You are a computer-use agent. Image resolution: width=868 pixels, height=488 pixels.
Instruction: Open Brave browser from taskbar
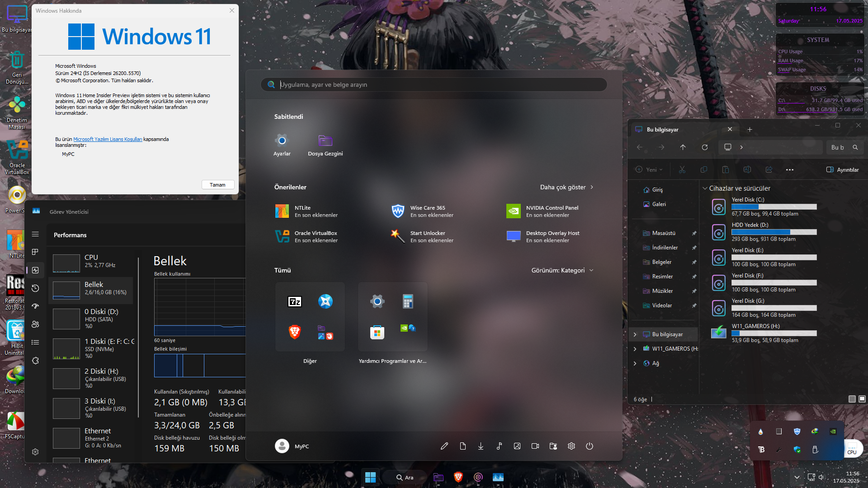pos(458,477)
